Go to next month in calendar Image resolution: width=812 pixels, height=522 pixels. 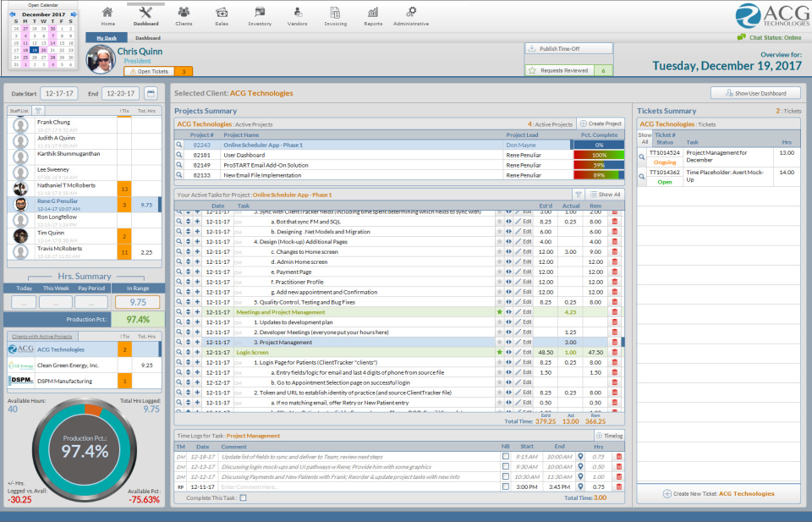point(74,14)
